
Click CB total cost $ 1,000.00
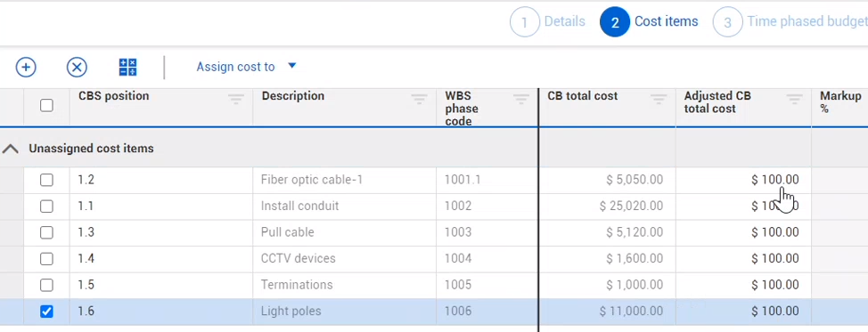coord(635,285)
